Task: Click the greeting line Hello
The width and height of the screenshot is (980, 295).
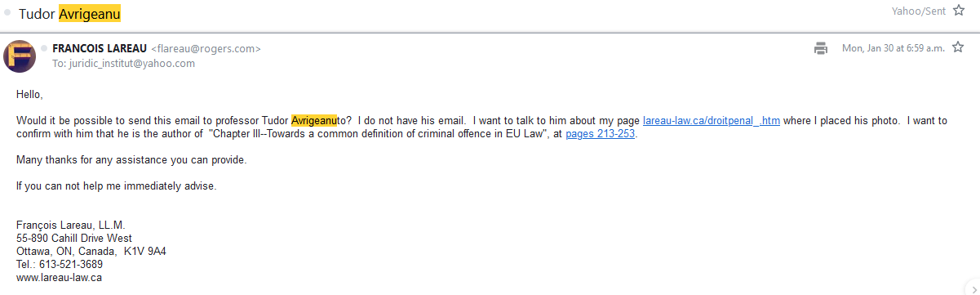Action: point(29,95)
